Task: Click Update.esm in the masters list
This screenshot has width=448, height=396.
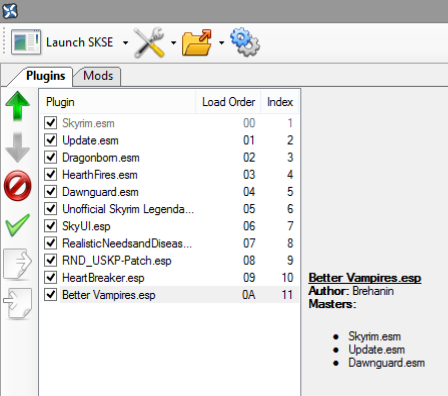Action: click(377, 350)
